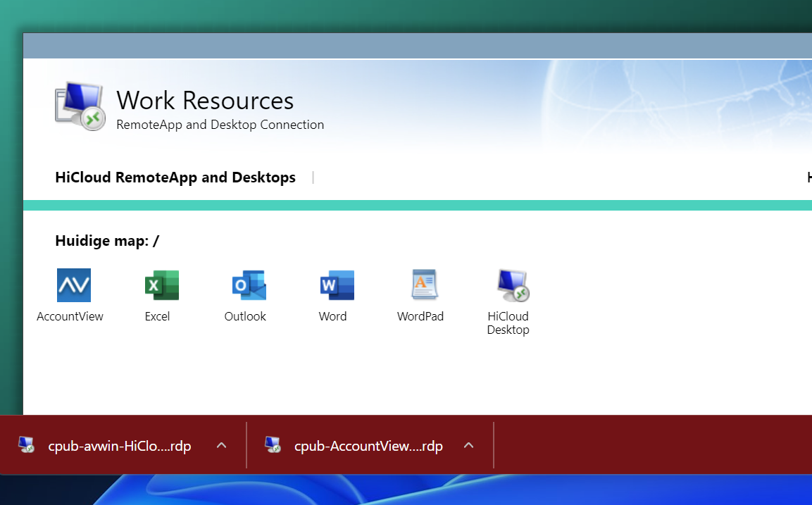
Task: Click the Word label under icon
Action: 332,316
